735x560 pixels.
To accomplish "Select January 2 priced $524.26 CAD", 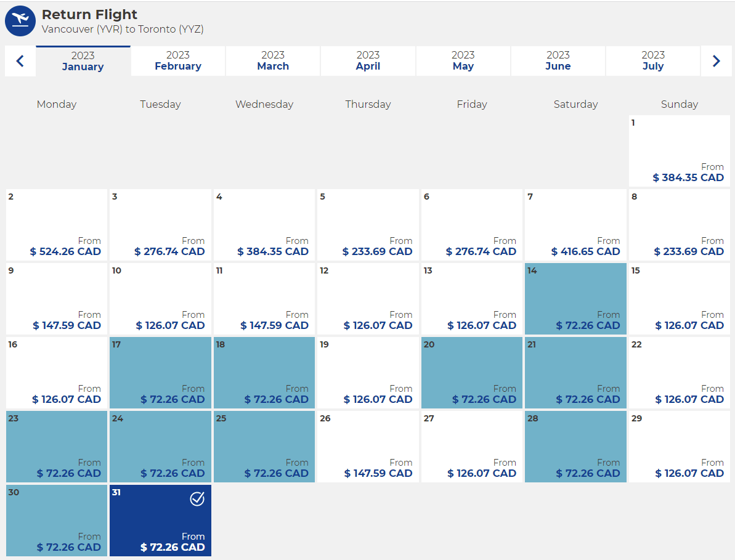I will 57,225.
